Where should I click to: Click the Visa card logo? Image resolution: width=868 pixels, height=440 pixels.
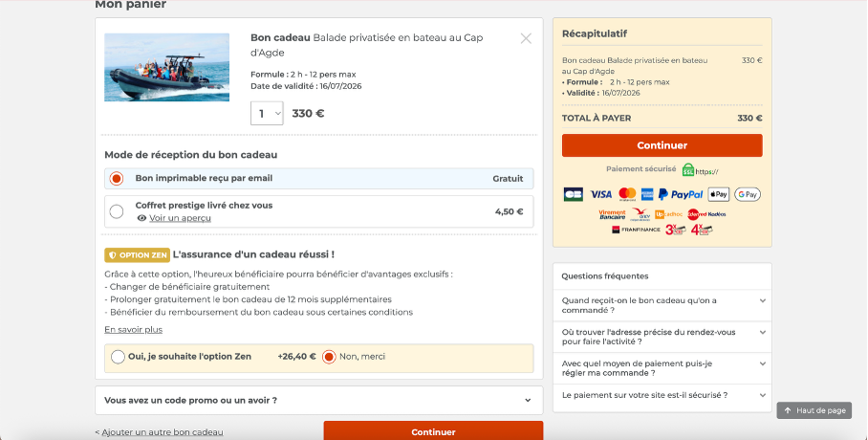pyautogui.click(x=600, y=194)
